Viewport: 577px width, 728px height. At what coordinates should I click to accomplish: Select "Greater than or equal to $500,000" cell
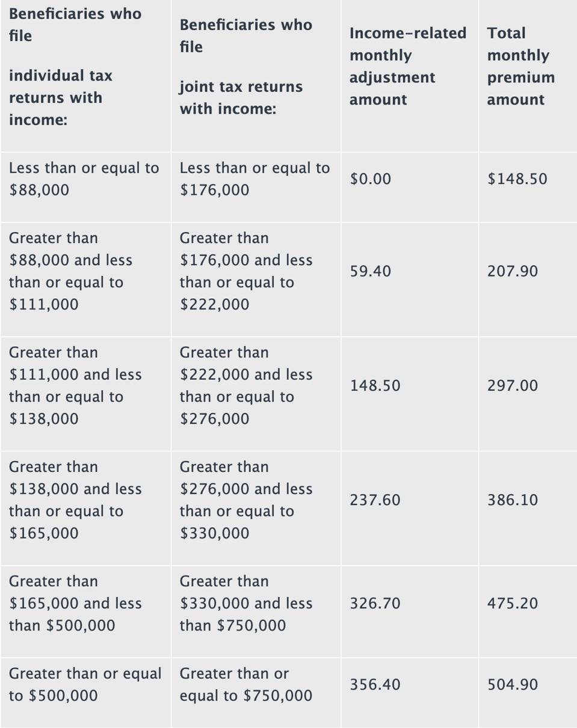(x=85, y=685)
